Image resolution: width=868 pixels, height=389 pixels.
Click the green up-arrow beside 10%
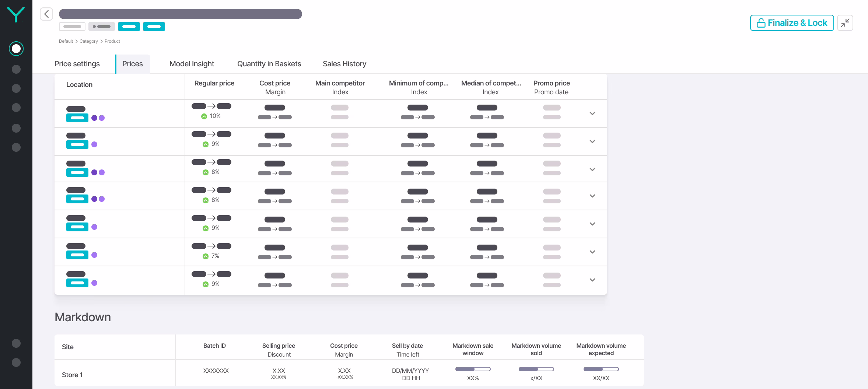tap(204, 116)
